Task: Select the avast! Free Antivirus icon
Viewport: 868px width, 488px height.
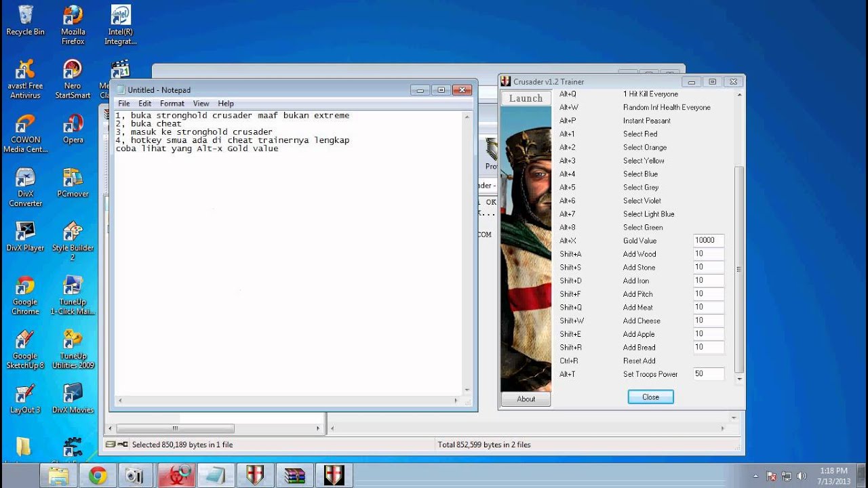Action: pos(26,79)
